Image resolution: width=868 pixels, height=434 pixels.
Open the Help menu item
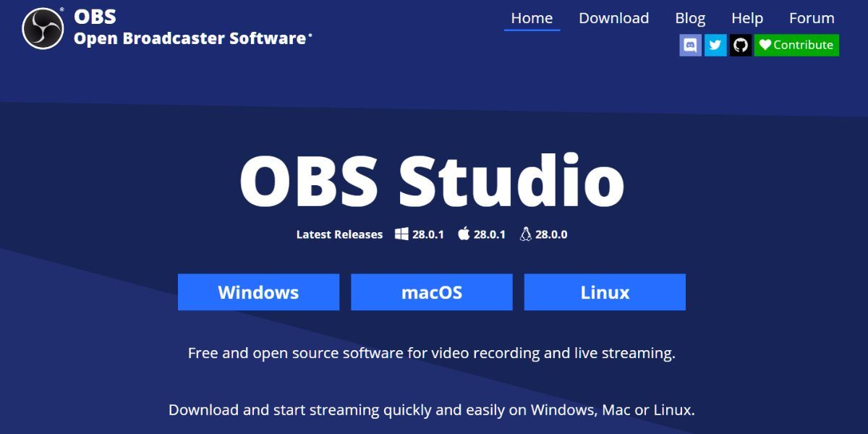click(747, 18)
